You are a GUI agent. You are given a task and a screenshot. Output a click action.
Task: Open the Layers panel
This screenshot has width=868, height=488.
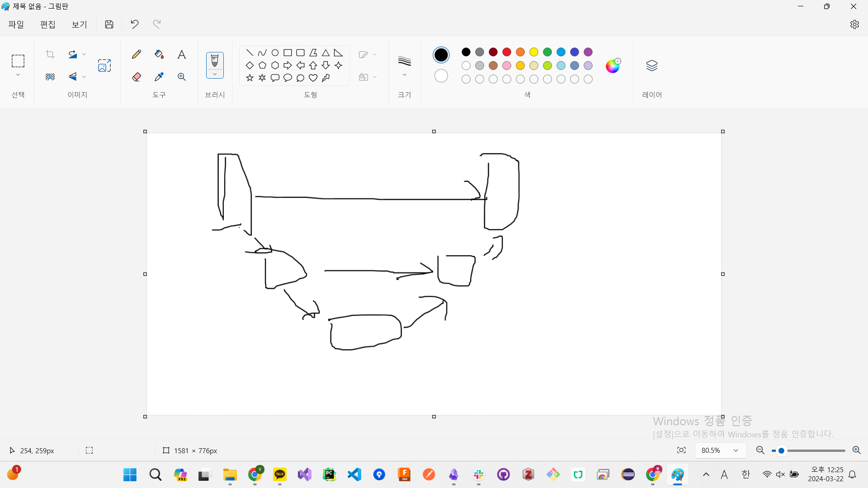tap(651, 66)
